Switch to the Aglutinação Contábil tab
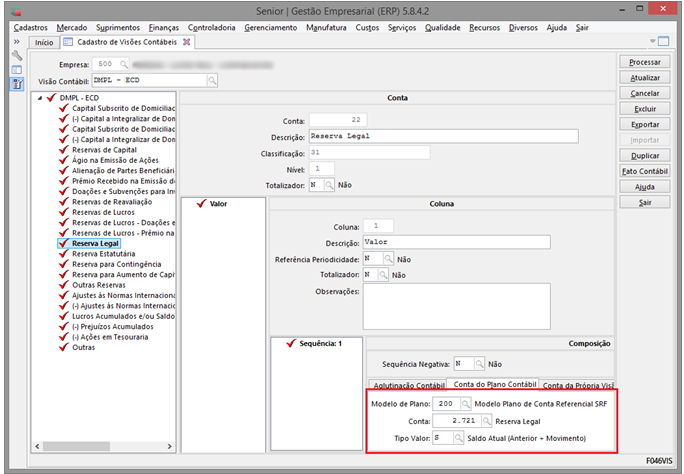This screenshot has width=684, height=474. point(408,384)
